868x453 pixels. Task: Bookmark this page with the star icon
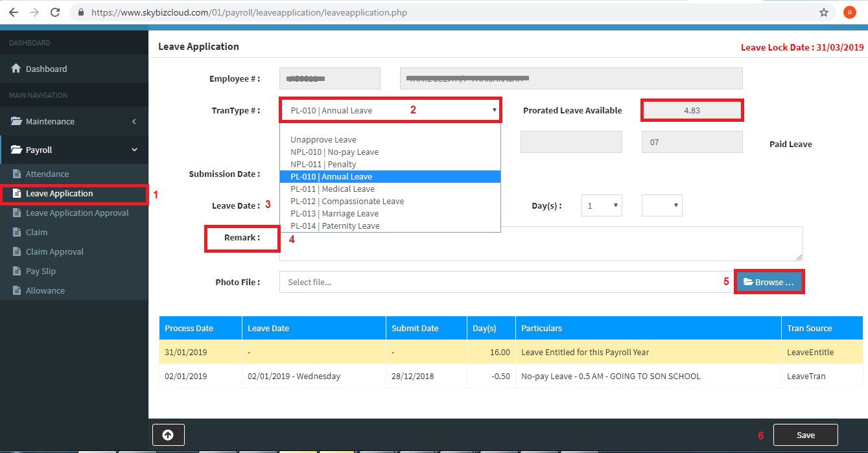(824, 12)
